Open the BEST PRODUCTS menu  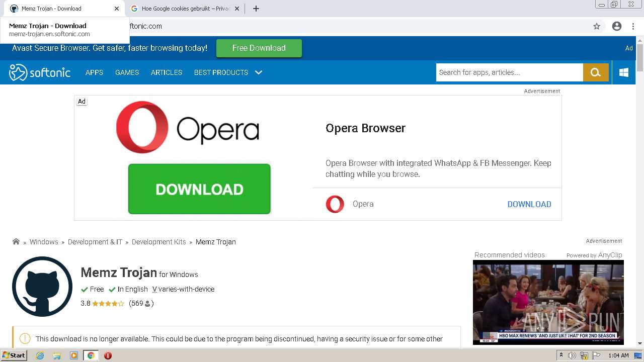pyautogui.click(x=221, y=72)
